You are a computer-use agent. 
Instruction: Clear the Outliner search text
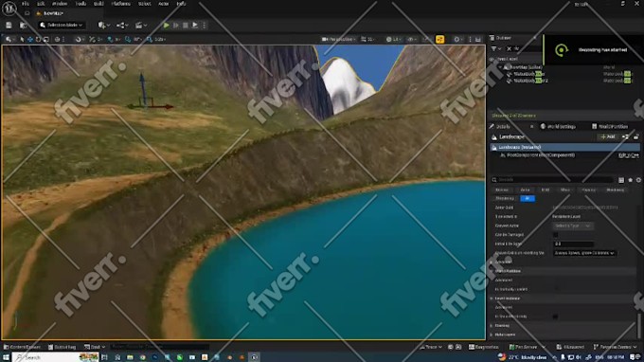[x=509, y=49]
